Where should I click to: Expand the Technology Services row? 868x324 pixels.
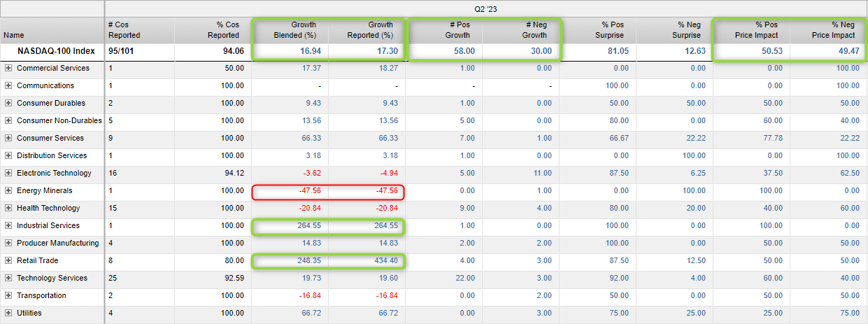point(8,279)
